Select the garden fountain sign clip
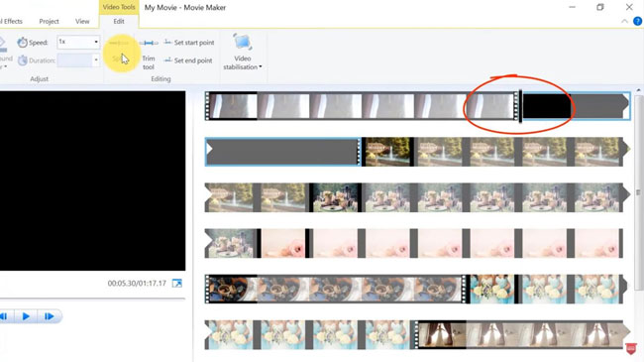Viewport: 644px width, 362px height. (x=386, y=152)
